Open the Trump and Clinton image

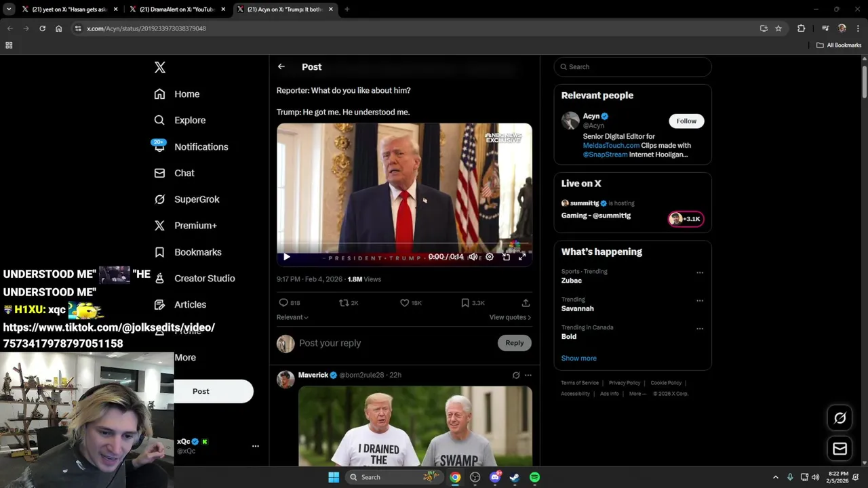pyautogui.click(x=415, y=426)
